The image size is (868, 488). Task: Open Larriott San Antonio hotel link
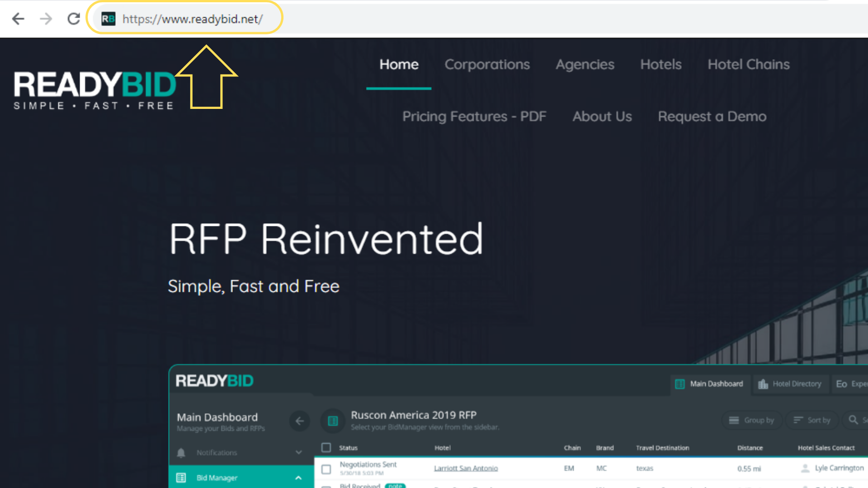click(466, 469)
